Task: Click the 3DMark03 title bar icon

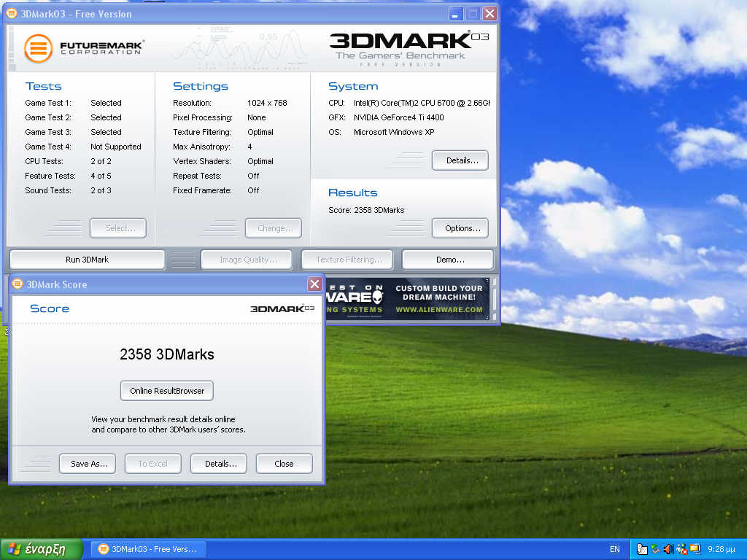Action: (12, 13)
